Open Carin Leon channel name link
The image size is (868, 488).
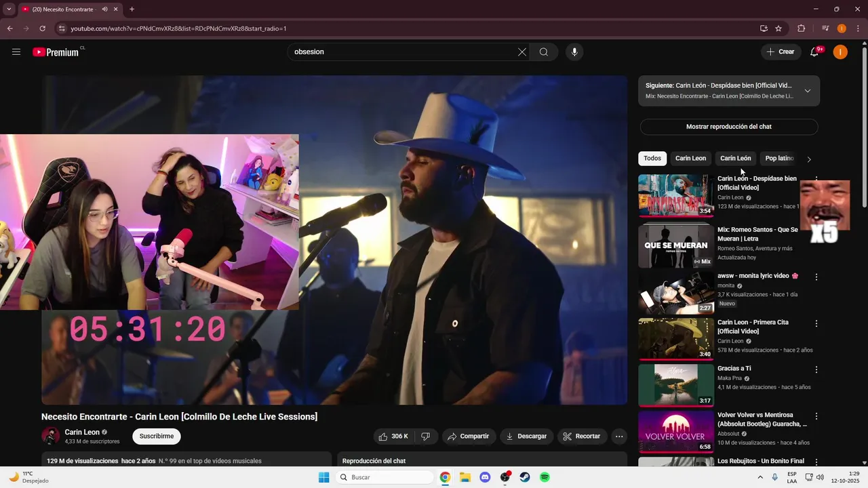(x=82, y=432)
